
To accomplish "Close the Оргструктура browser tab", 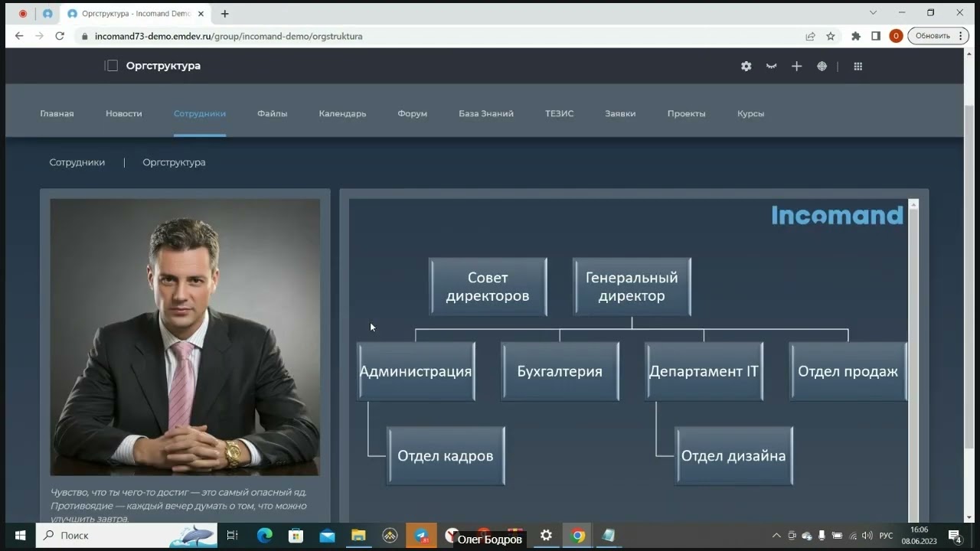I will click(201, 14).
